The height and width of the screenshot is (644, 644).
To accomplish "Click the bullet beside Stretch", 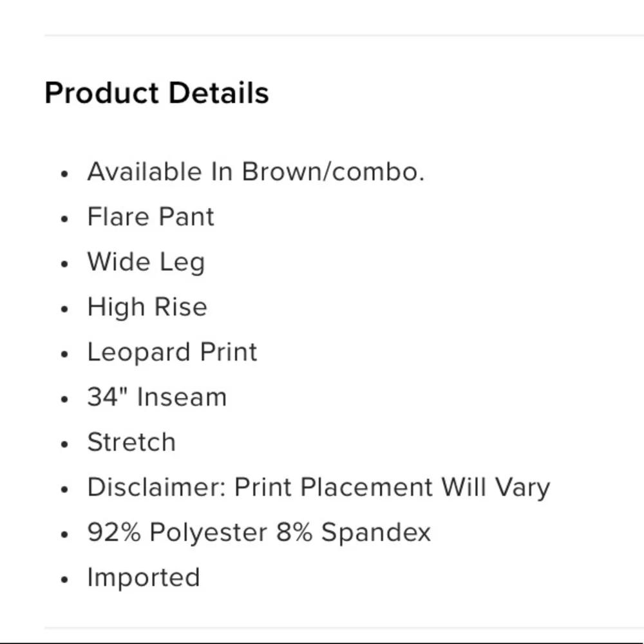I will [x=64, y=444].
